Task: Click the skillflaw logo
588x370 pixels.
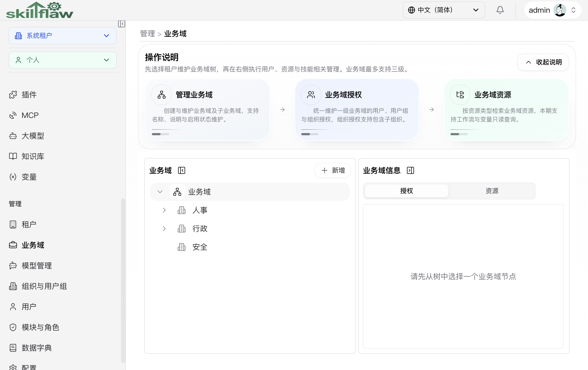Action: pyautogui.click(x=40, y=10)
